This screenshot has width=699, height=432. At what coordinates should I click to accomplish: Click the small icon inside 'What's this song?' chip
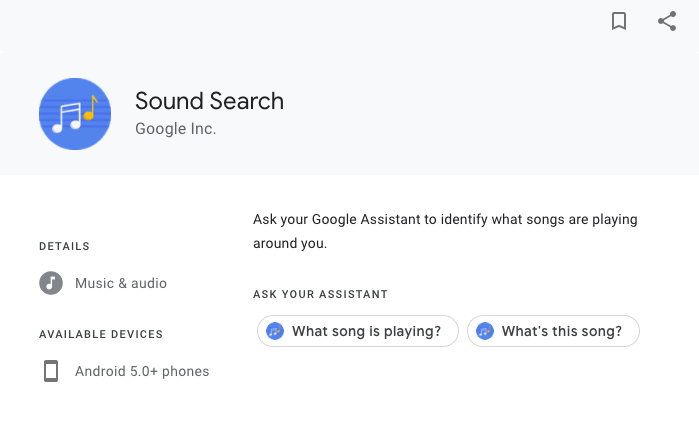[485, 331]
